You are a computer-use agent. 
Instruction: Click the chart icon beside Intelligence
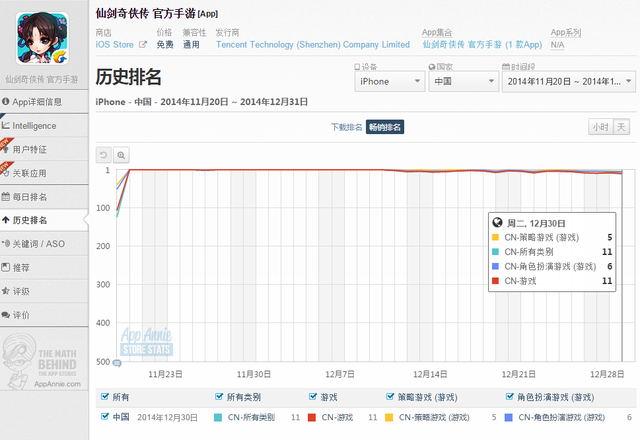tap(6, 125)
